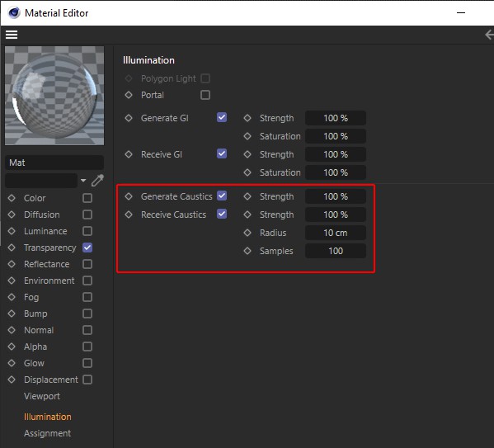Disable the Generate Caustics checkbox
The height and width of the screenshot is (448, 494).
tap(222, 196)
